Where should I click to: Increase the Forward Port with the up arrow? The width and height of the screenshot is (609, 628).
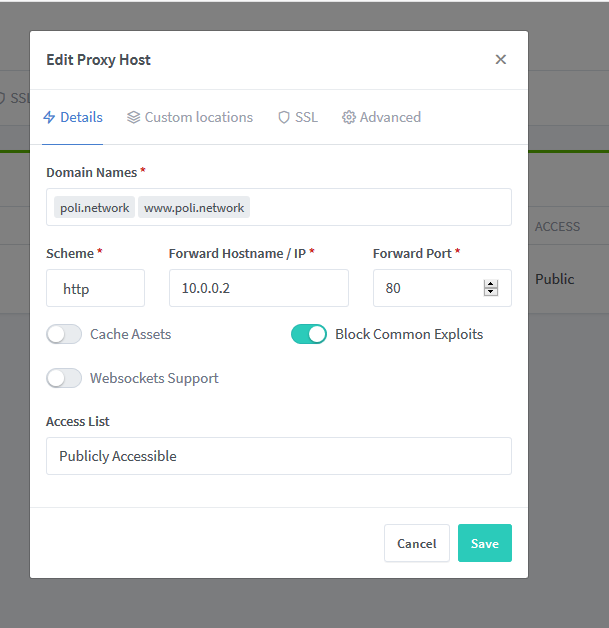(490, 284)
